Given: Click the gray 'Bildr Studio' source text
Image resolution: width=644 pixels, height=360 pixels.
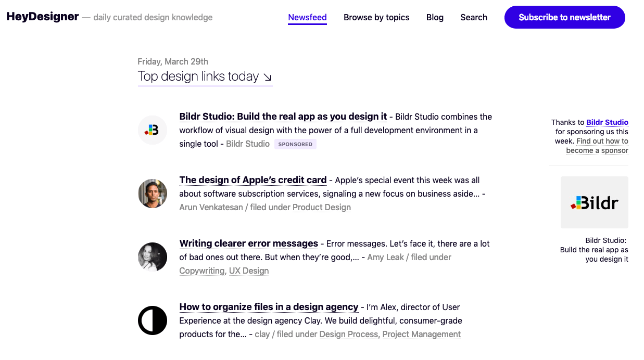Looking at the screenshot, I should click(x=248, y=144).
